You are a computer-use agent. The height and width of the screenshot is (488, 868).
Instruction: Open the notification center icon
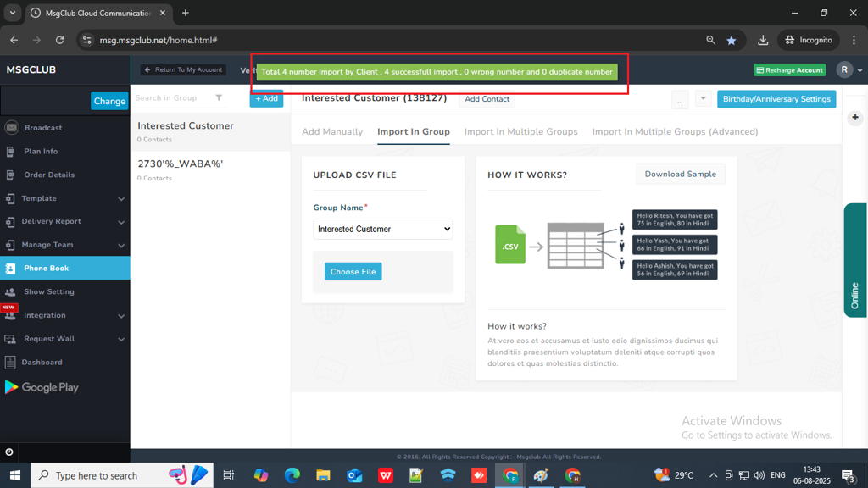(848, 475)
